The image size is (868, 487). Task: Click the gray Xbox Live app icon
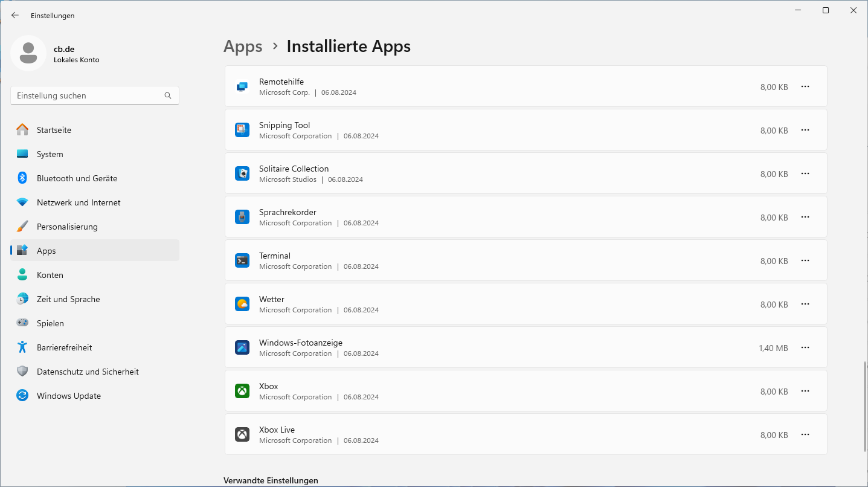(242, 434)
